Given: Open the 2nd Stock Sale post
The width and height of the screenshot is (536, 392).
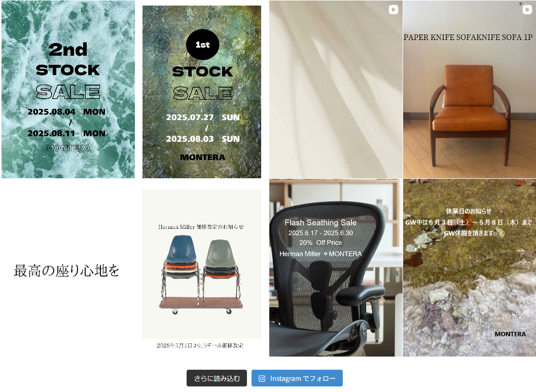Looking at the screenshot, I should pyautogui.click(x=68, y=89).
